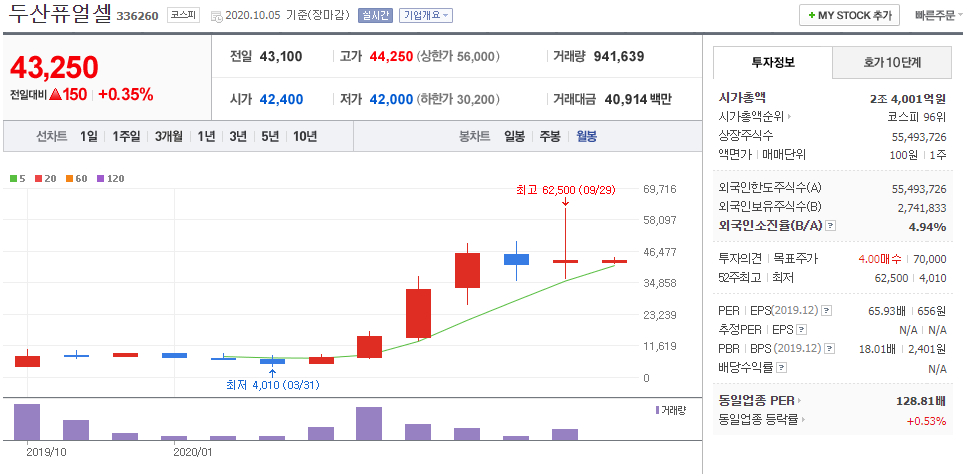Click the 4.00매수 investment opinion
Viewport: 963px width, 474px height.
coord(879,259)
